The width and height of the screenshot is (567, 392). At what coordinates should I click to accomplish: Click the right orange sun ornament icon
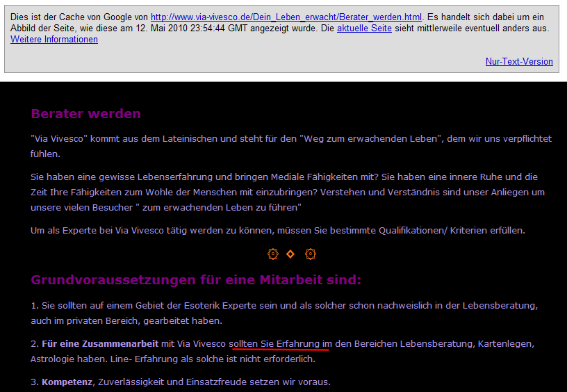(311, 254)
